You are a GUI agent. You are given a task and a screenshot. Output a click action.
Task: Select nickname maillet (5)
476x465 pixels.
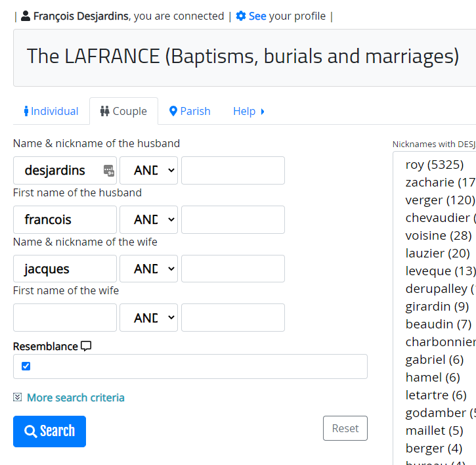coord(435,431)
